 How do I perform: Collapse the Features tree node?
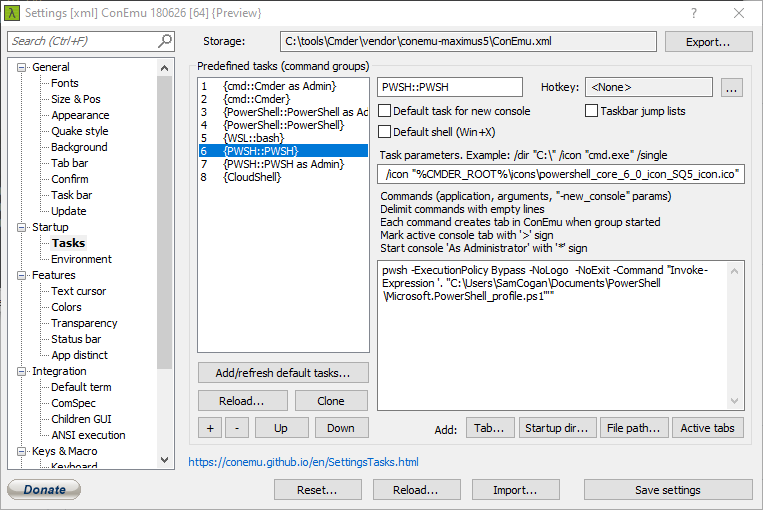pos(21,275)
